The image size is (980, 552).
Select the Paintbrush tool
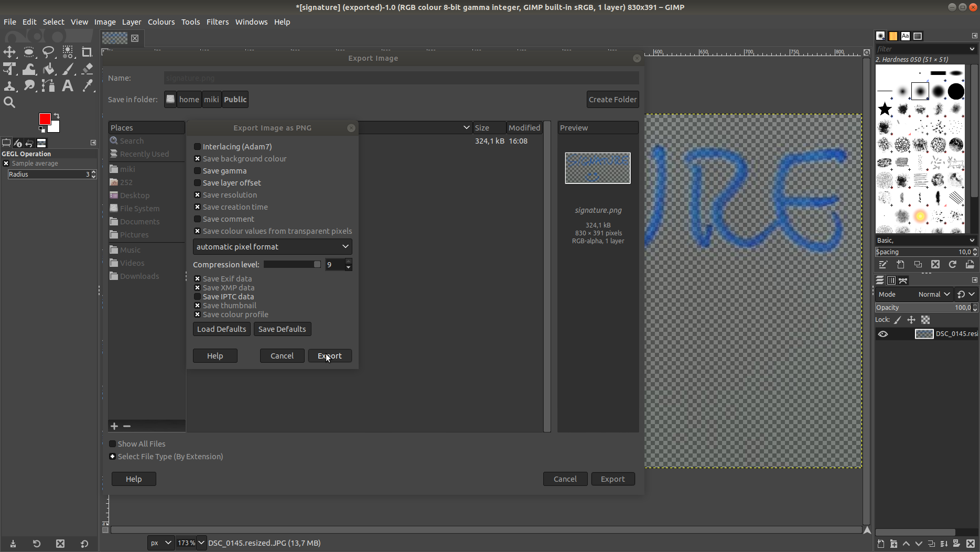click(68, 69)
